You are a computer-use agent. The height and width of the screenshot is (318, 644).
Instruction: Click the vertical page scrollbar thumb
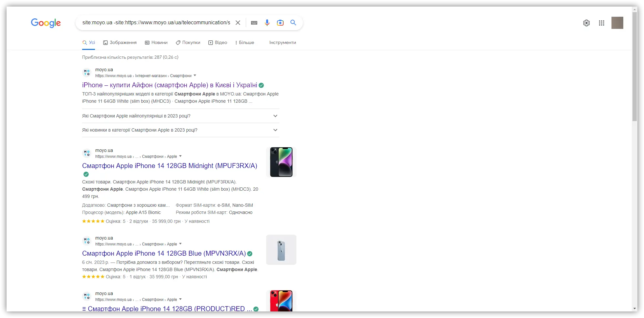pos(635,67)
